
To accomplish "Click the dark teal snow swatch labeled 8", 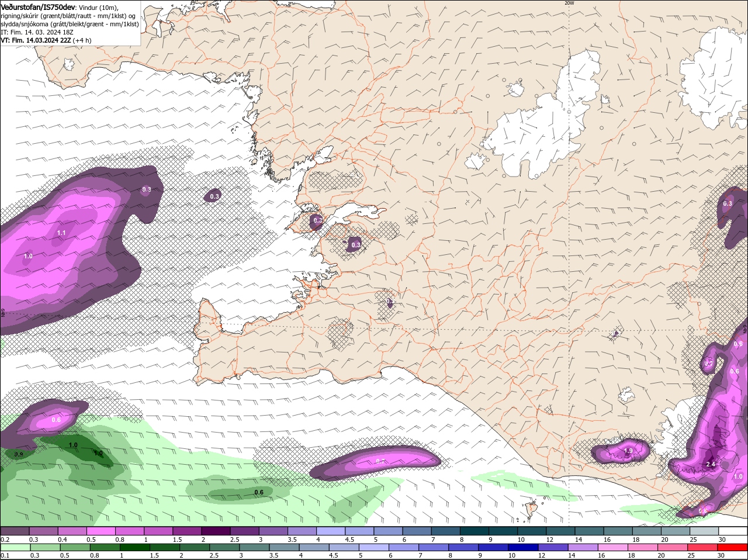I will pyautogui.click(x=475, y=531).
